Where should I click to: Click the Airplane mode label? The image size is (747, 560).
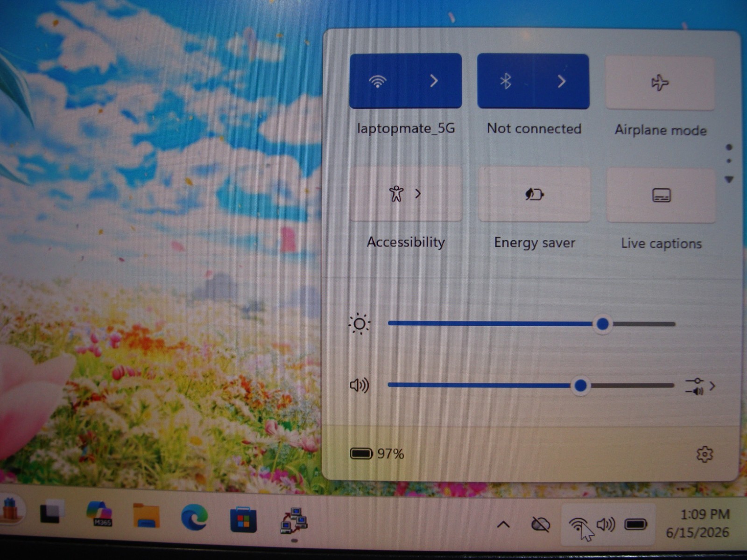pyautogui.click(x=661, y=130)
